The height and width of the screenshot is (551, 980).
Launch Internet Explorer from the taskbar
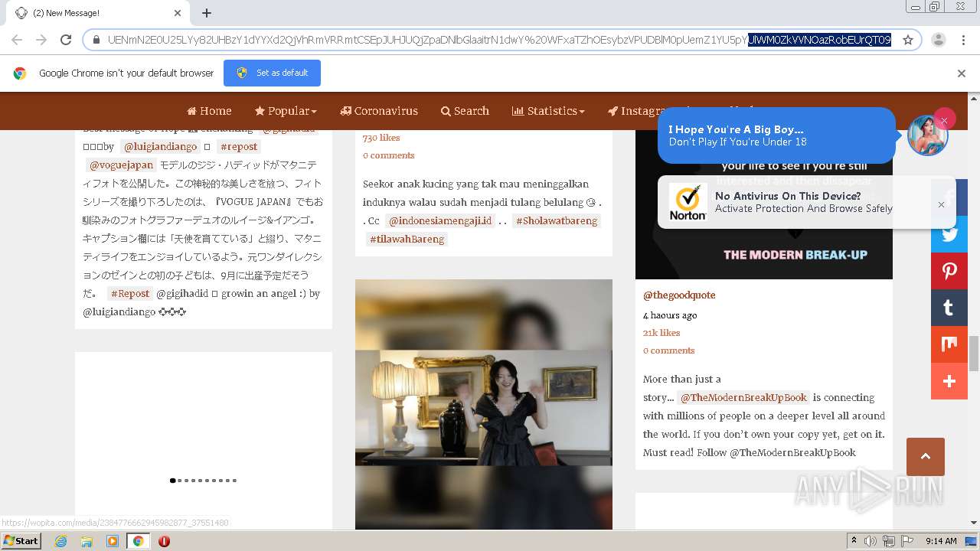[60, 541]
